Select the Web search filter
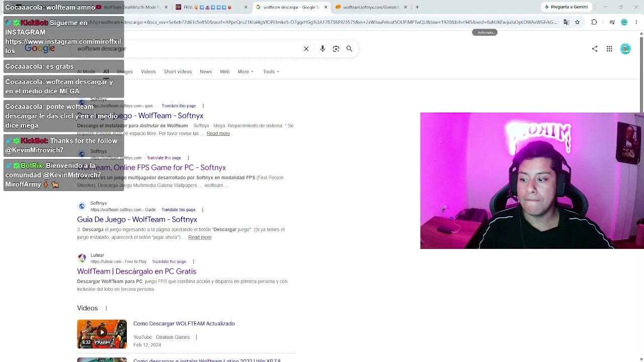This screenshot has width=644, height=362. click(x=224, y=71)
